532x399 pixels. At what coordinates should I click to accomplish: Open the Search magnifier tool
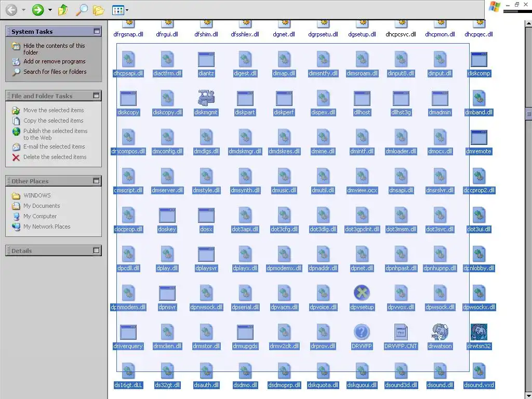[x=82, y=10]
